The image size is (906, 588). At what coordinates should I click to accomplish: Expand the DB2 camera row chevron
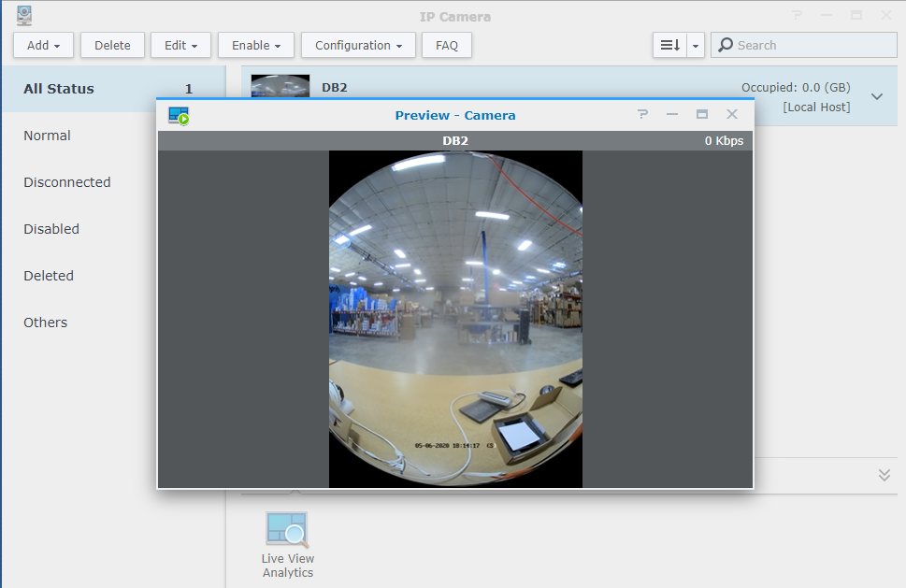coord(877,96)
